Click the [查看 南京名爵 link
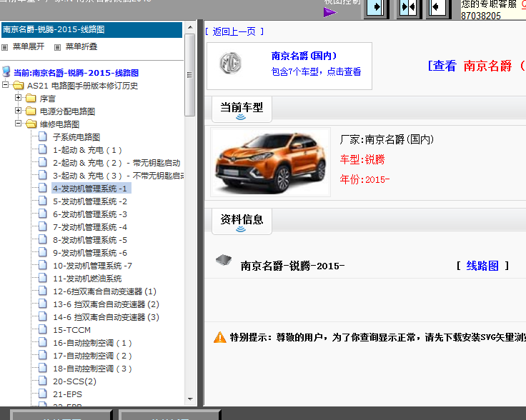The height and width of the screenshot is (420, 526). (x=477, y=66)
